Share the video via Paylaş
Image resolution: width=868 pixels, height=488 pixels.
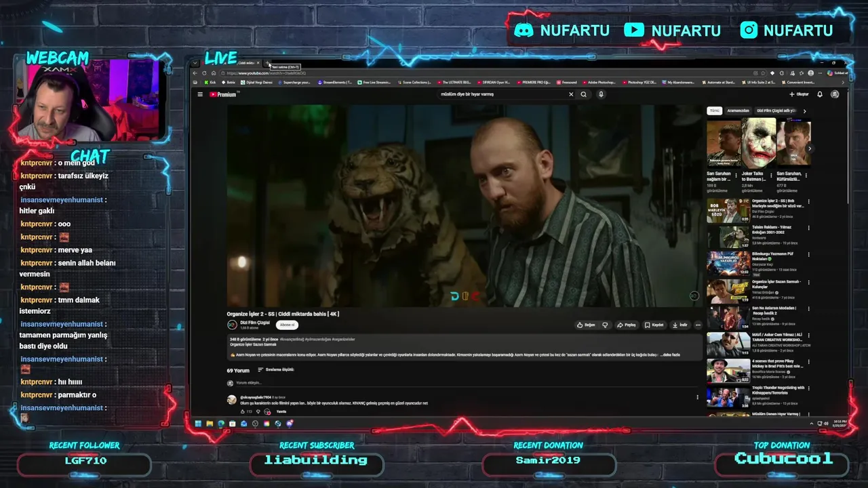tap(627, 325)
